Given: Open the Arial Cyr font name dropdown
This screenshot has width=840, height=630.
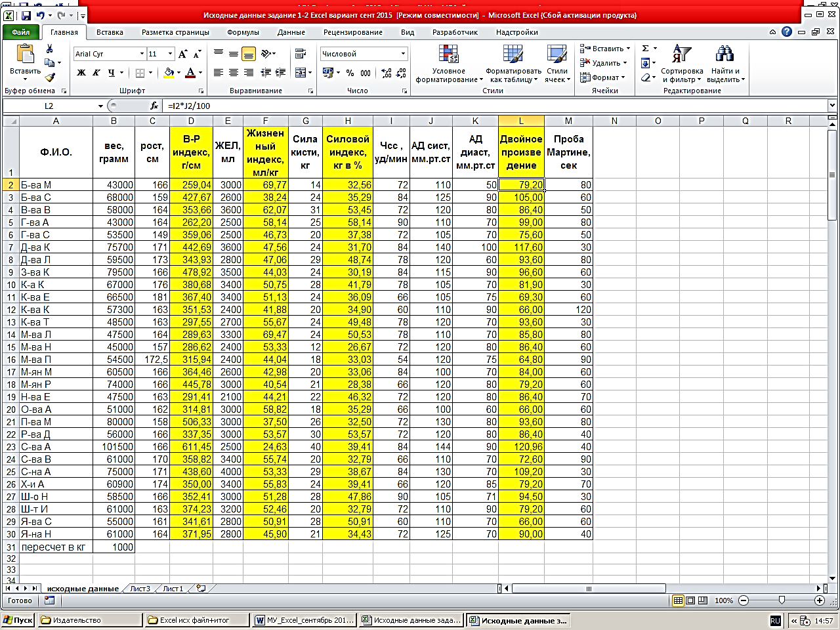Looking at the screenshot, I should pyautogui.click(x=142, y=54).
